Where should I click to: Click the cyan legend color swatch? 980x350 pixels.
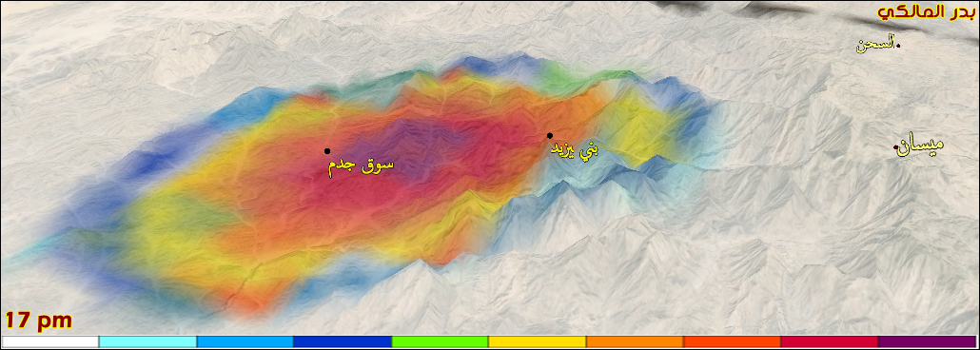(x=148, y=341)
